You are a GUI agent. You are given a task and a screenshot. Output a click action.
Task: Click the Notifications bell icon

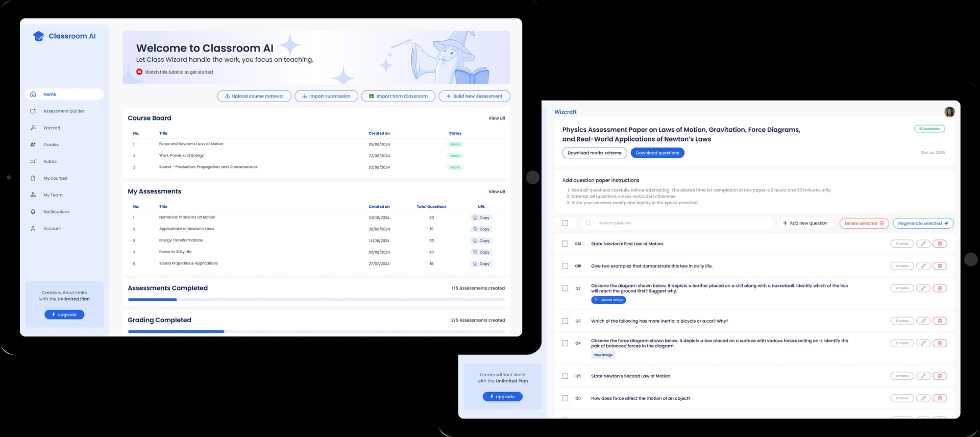coord(33,212)
